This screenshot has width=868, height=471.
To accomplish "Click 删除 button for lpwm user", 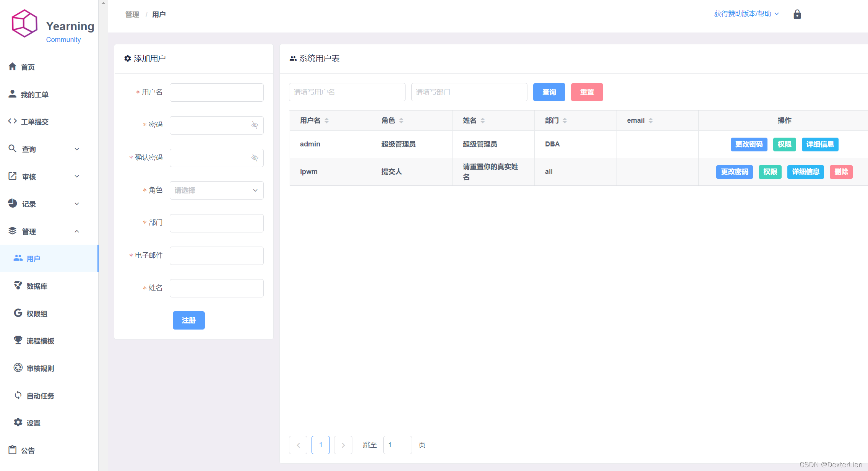I will [841, 172].
